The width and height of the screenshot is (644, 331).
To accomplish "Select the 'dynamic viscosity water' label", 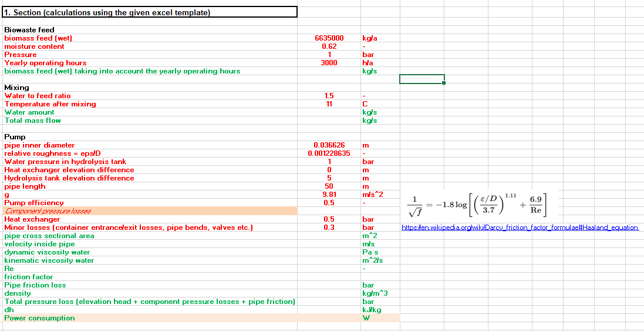I will [150, 252].
